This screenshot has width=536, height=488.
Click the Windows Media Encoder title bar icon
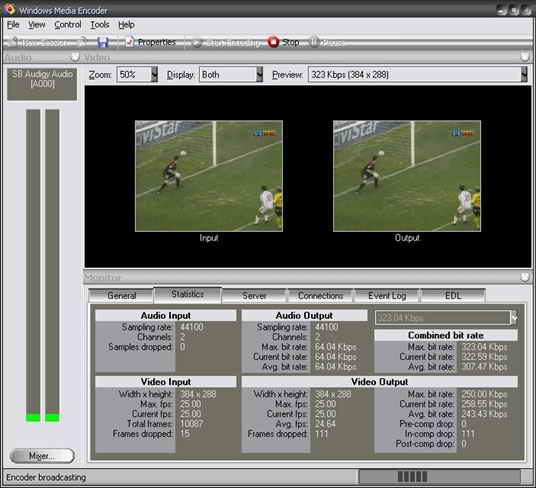coord(9,9)
